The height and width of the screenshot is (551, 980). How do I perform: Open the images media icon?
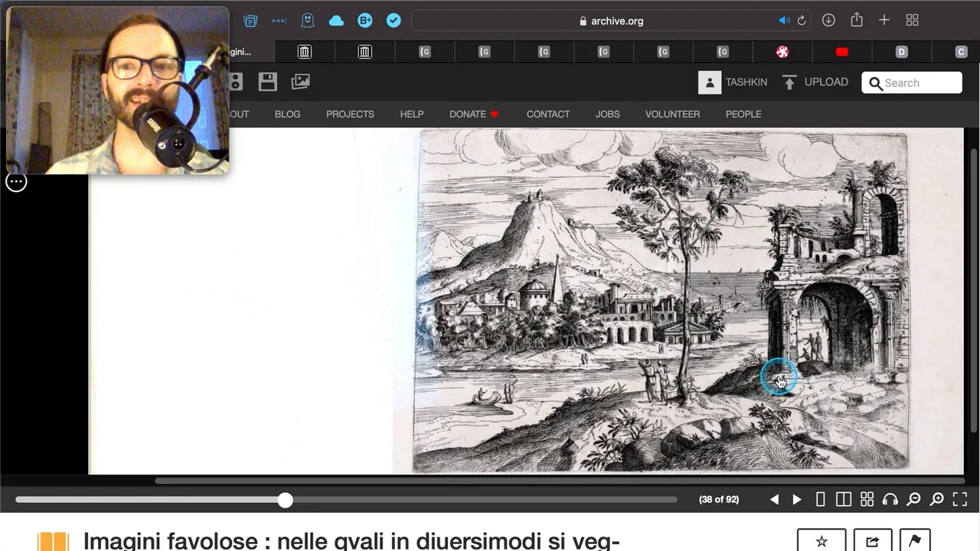300,82
